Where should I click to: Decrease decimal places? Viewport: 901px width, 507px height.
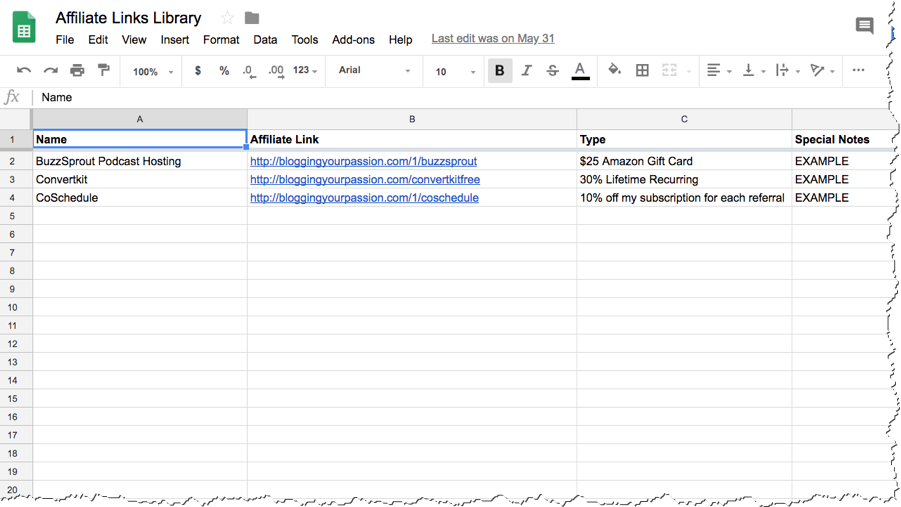[x=249, y=71]
